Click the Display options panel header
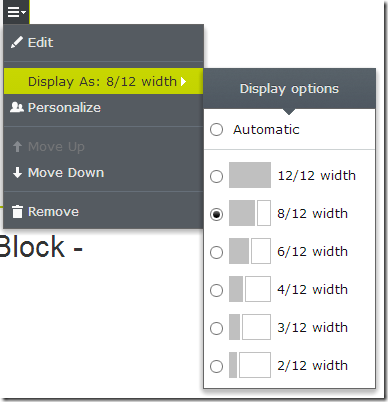The height and width of the screenshot is (402, 388). (x=289, y=89)
